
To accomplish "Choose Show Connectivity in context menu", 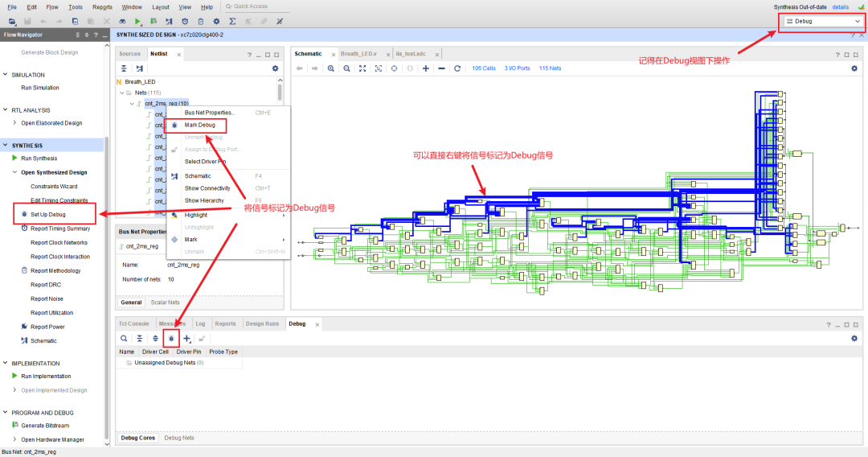I will [207, 188].
